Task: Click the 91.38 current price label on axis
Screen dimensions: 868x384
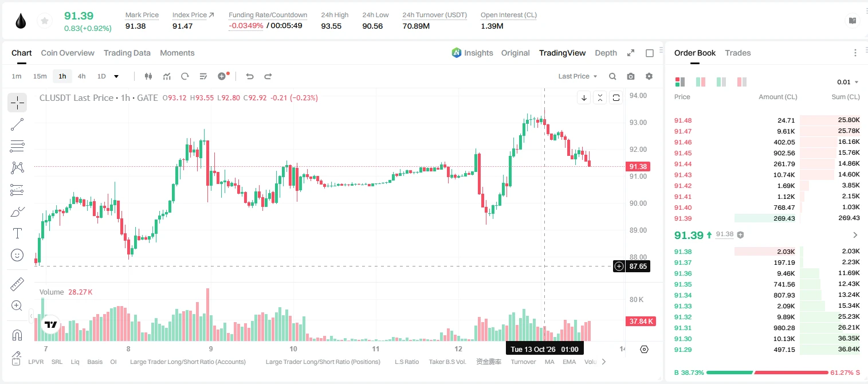Action: (x=638, y=167)
